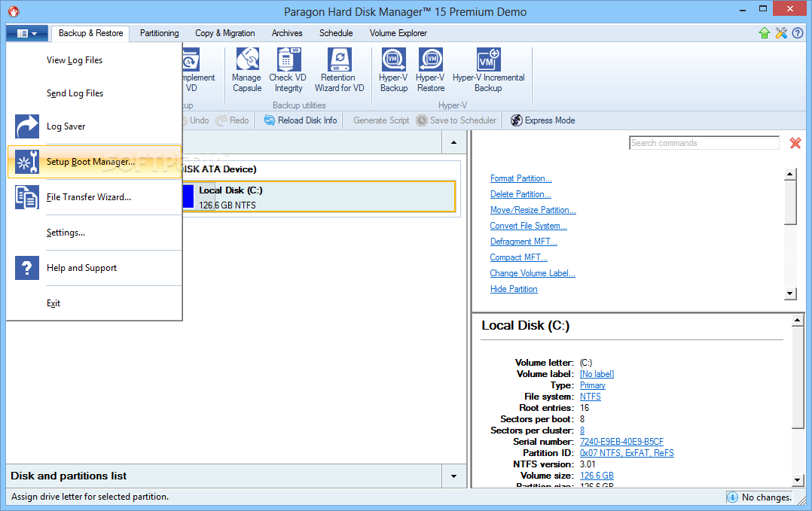812x511 pixels.
Task: Click scroll-down arrow of properties panel
Action: (x=798, y=480)
